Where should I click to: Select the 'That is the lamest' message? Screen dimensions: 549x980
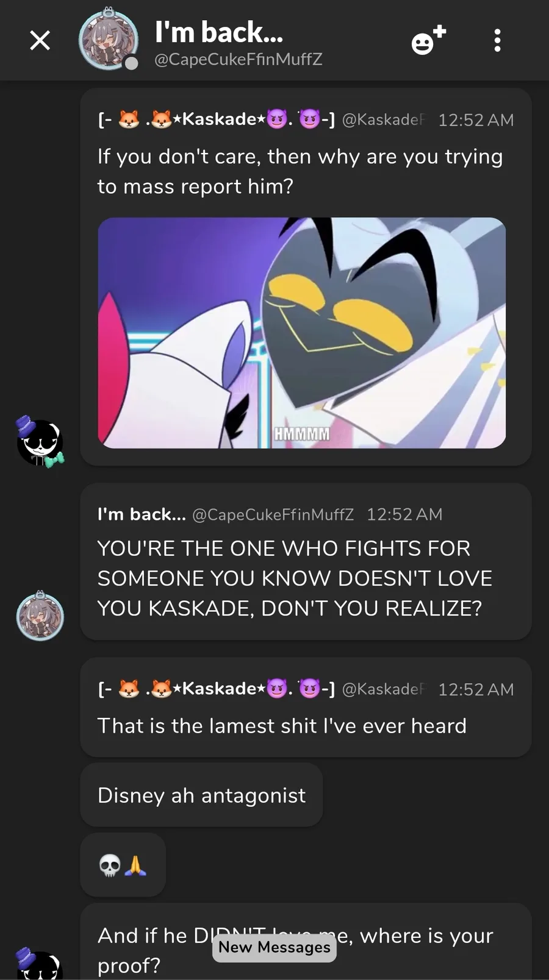(282, 726)
